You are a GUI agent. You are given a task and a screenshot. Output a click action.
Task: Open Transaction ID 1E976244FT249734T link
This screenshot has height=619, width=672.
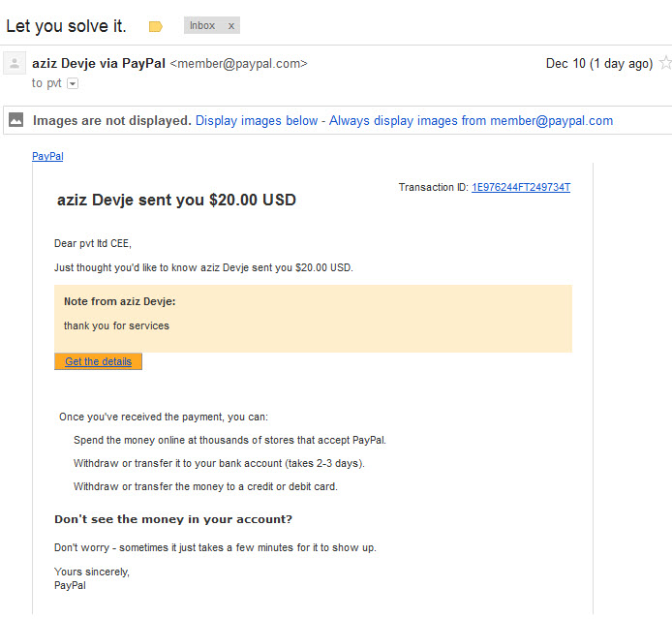[521, 187]
